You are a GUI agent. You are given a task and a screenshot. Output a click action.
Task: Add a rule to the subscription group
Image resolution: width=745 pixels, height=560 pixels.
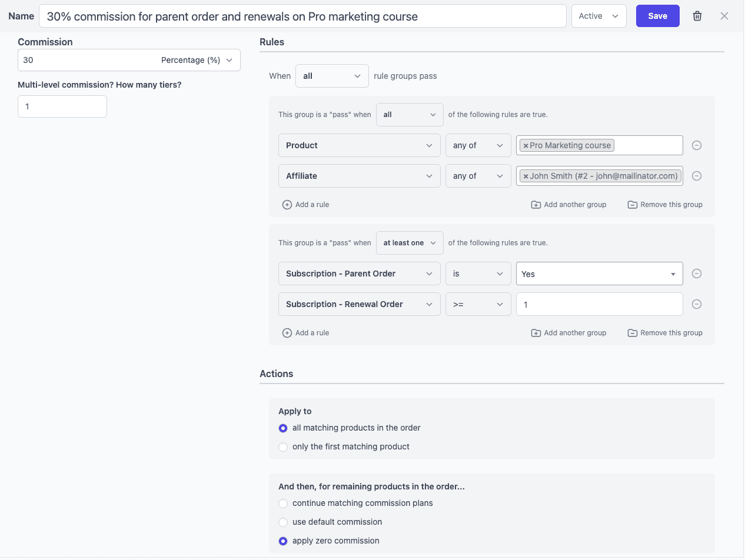click(x=306, y=333)
